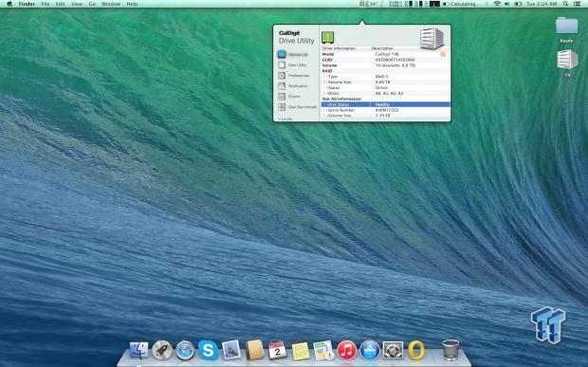Open the Preferences gear icon in sidebar
The image size is (588, 367).
[282, 76]
